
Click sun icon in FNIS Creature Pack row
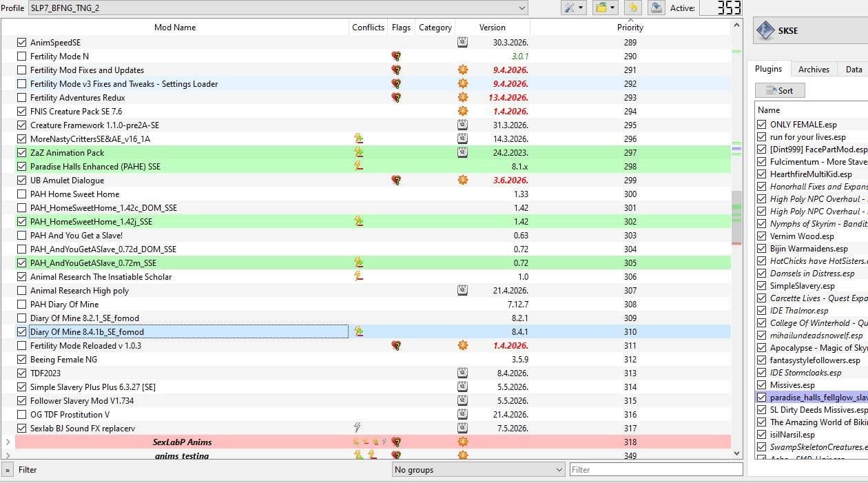pos(462,112)
